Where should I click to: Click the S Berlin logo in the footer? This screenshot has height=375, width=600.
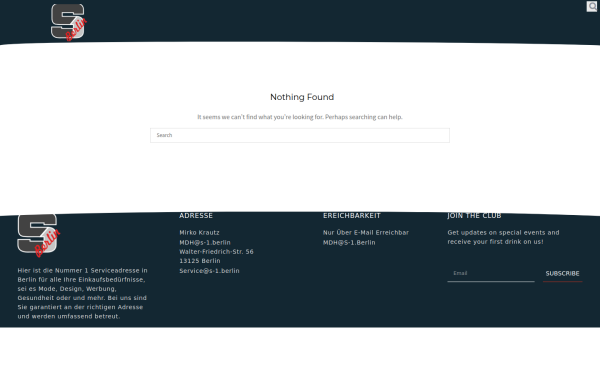(39, 235)
